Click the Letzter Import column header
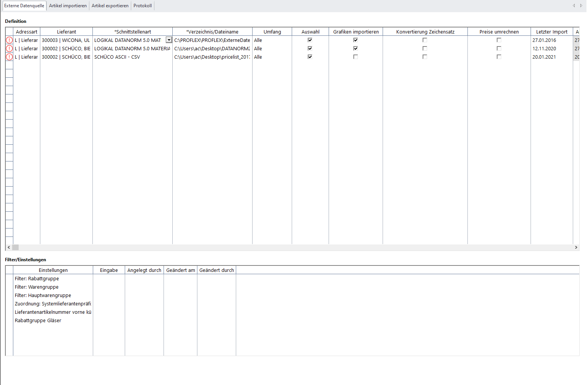The height and width of the screenshot is (385, 588). [x=551, y=32]
